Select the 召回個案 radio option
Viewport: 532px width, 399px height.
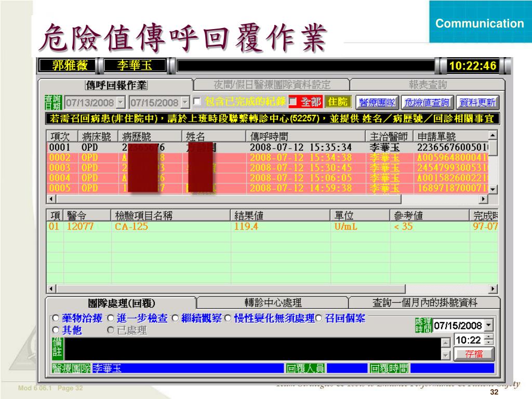tap(318, 318)
